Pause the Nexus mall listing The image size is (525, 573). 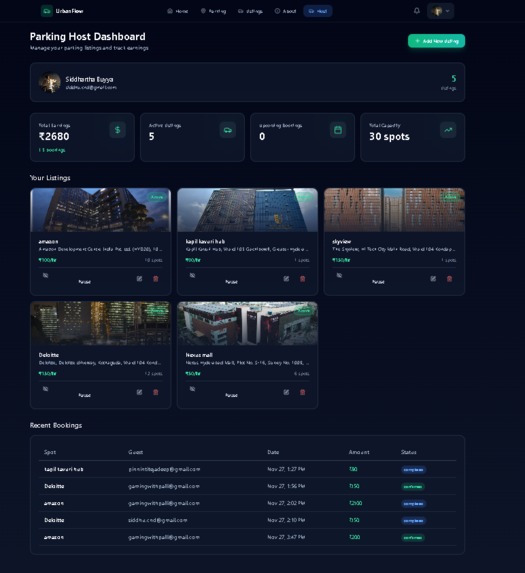232,392
